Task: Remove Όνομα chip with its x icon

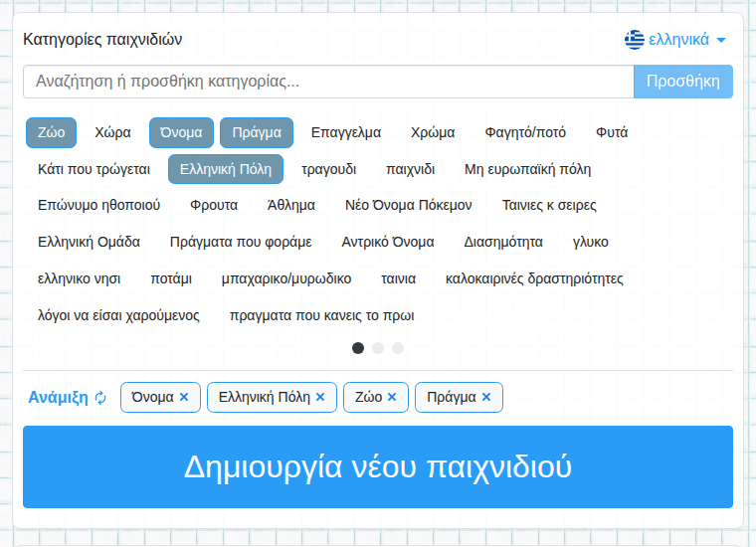Action: 184,397
